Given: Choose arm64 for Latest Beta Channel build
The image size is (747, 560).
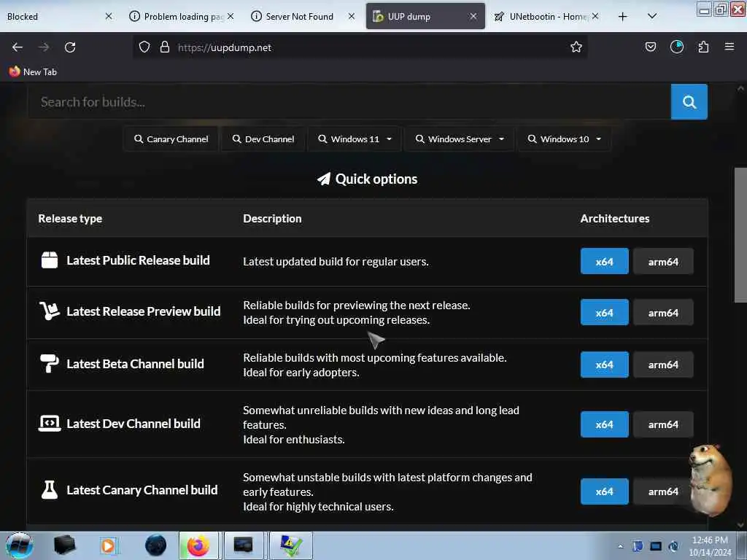Looking at the screenshot, I should click(663, 365).
